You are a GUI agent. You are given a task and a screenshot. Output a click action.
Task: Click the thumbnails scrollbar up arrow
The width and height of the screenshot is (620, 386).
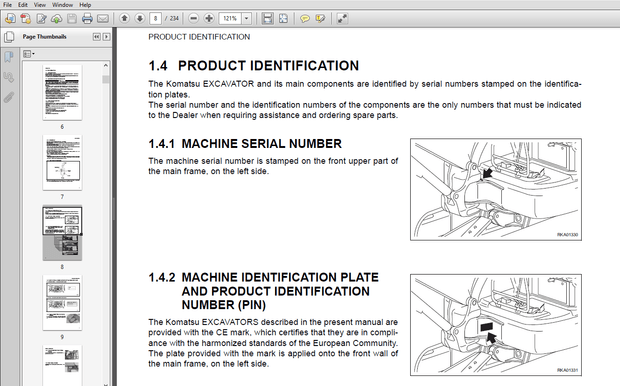click(x=106, y=65)
